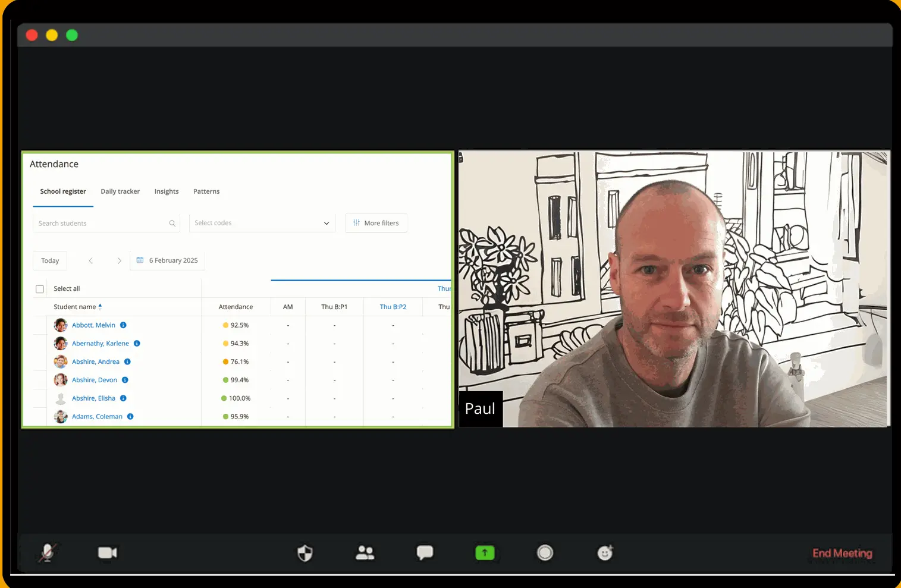This screenshot has height=588, width=901.
Task: Open student Abshire, Devon
Action: [x=95, y=380]
